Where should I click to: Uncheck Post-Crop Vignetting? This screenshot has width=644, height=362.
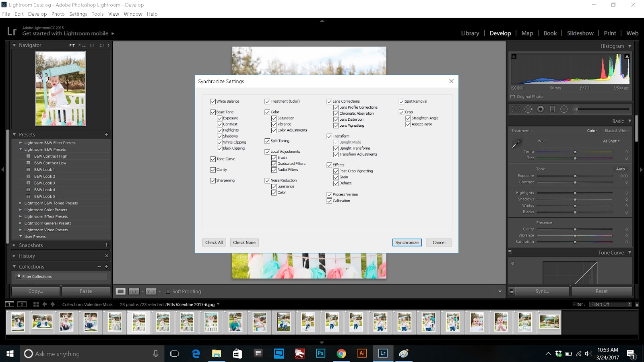click(336, 171)
